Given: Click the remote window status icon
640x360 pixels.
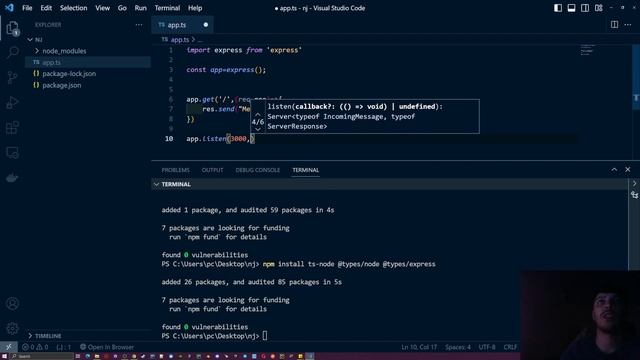Looking at the screenshot, I should (9, 347).
